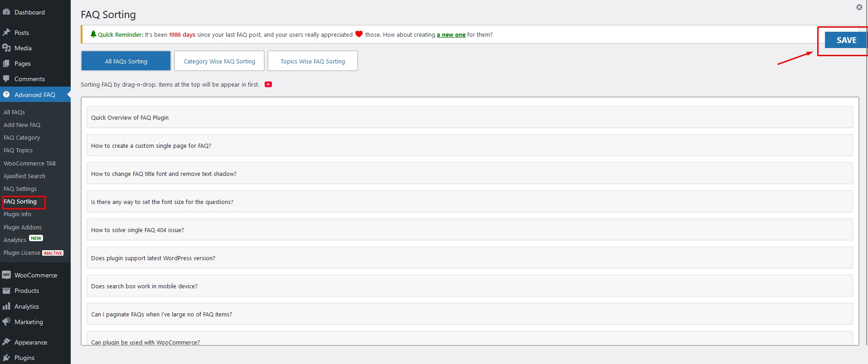The height and width of the screenshot is (364, 868).
Task: Go to Add New FAQ
Action: (22, 125)
